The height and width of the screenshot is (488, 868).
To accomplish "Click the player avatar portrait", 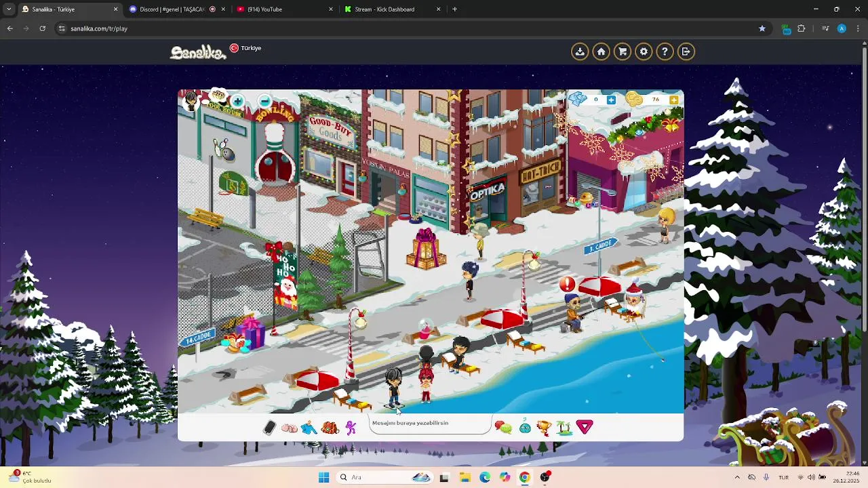I will coord(191,100).
